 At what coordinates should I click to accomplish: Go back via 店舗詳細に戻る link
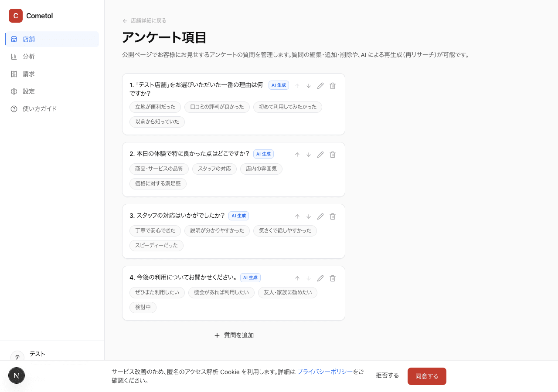144,20
